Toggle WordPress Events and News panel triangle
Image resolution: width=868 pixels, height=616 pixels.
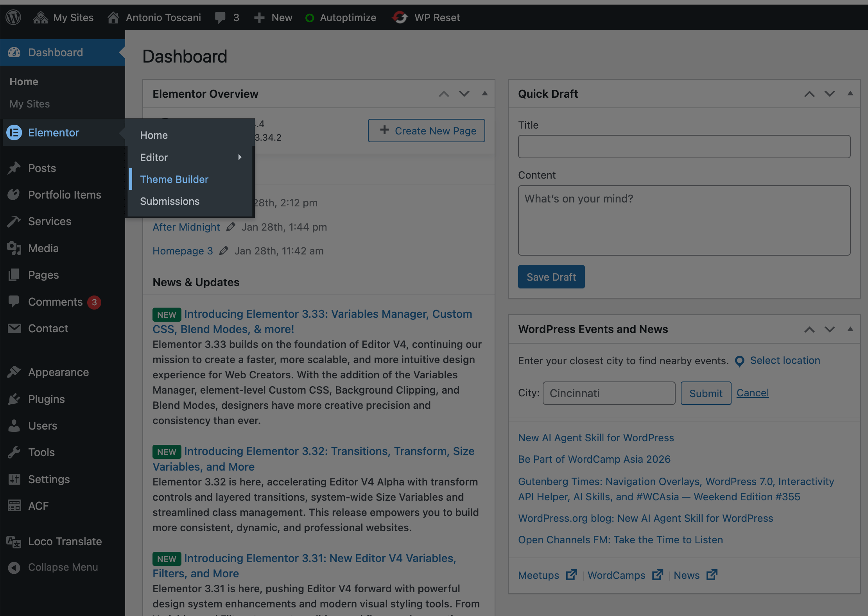[x=850, y=329]
